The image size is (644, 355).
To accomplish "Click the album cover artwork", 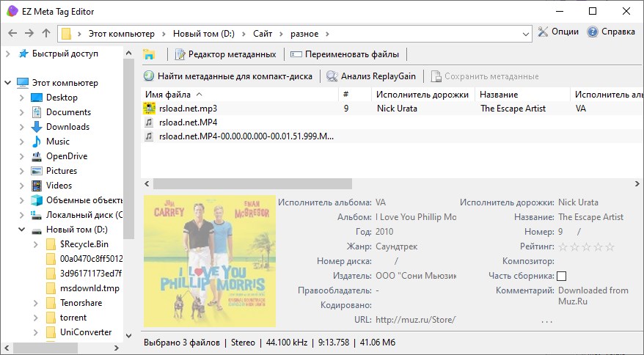I will [x=210, y=261].
